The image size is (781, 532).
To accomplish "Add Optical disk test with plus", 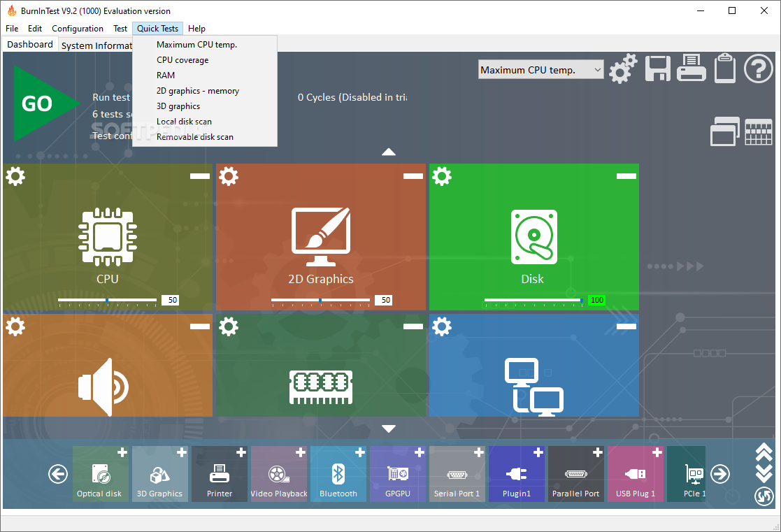I will [x=122, y=452].
